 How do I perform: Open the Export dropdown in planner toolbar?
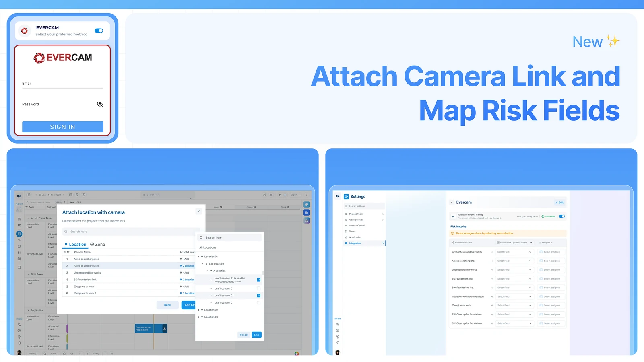(x=295, y=195)
